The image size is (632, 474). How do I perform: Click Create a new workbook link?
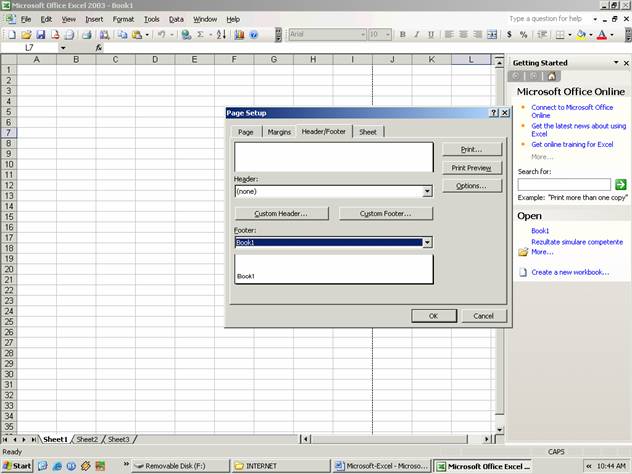[x=570, y=272]
